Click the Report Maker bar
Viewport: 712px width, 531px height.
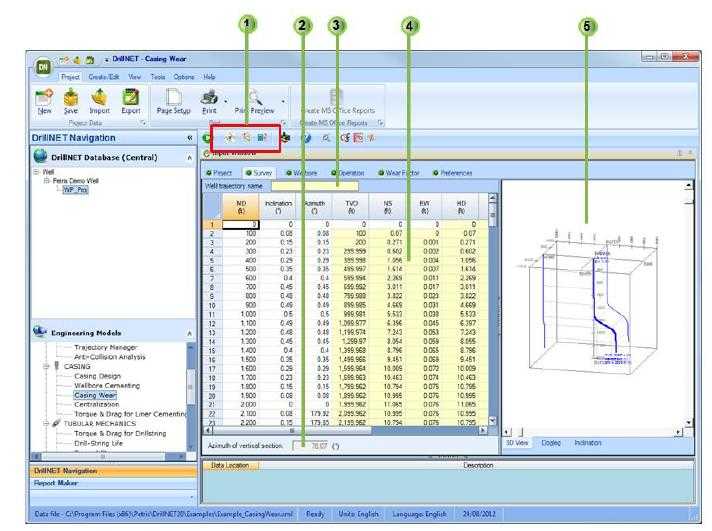coord(114,483)
